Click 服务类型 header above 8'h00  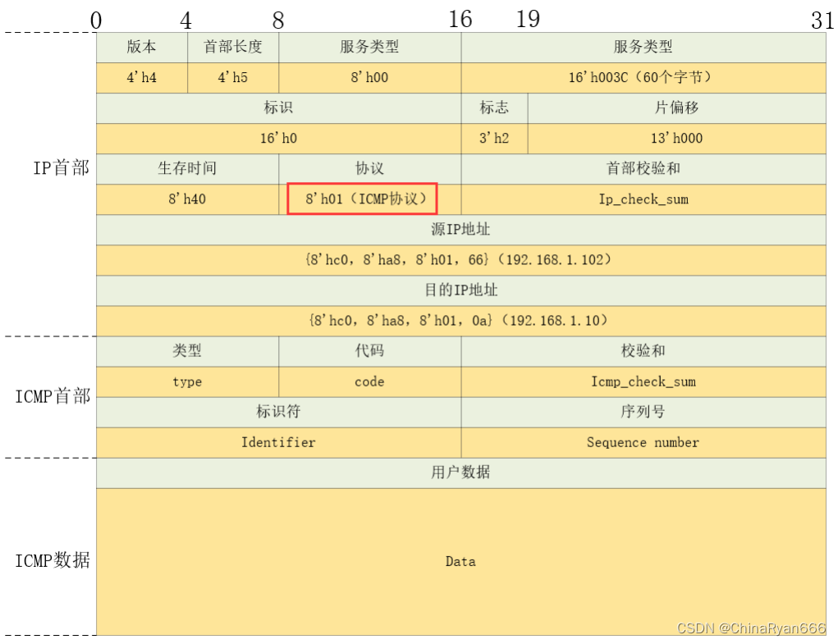(x=370, y=48)
